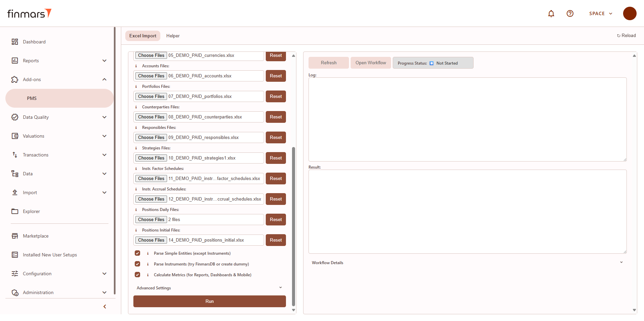Click the Explorer folder icon

pos(15,211)
